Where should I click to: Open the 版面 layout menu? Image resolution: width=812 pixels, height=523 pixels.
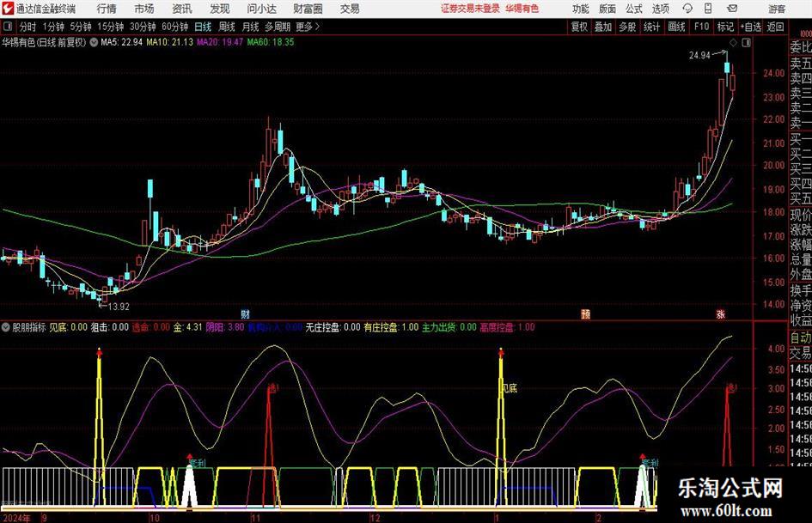coord(607,9)
